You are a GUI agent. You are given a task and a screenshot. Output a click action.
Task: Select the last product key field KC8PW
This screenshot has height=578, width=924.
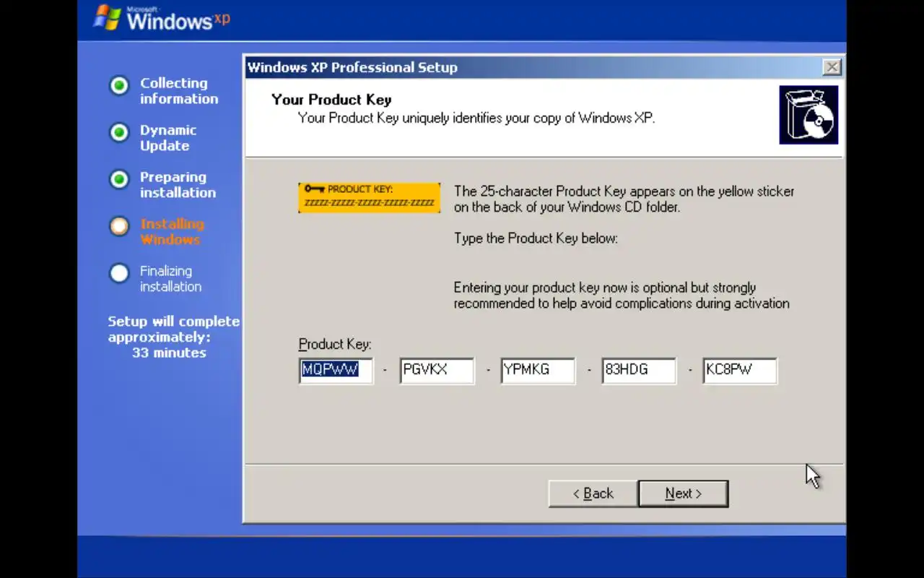pos(740,370)
